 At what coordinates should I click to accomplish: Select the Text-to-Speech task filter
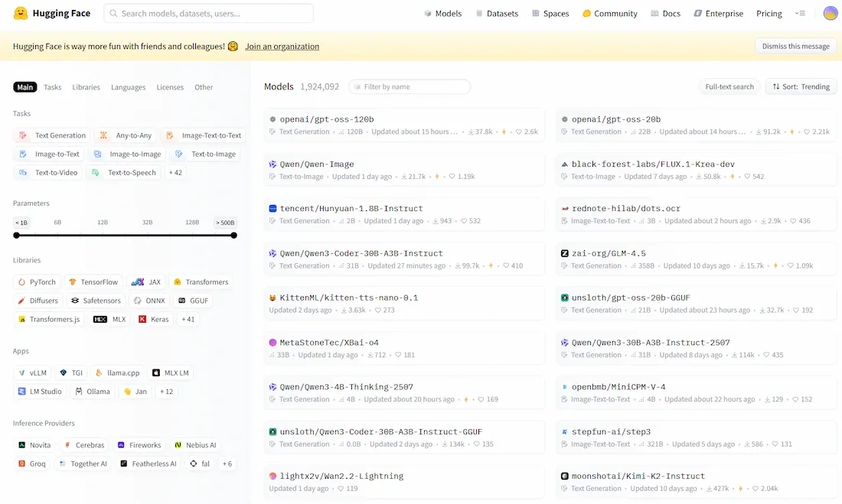pos(124,172)
